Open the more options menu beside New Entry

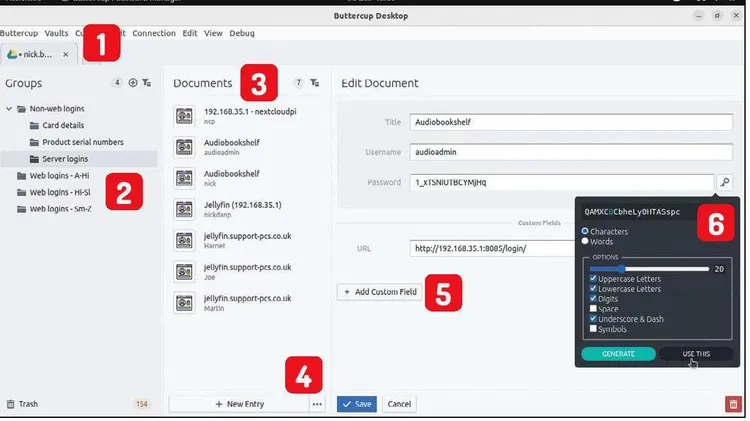point(317,404)
